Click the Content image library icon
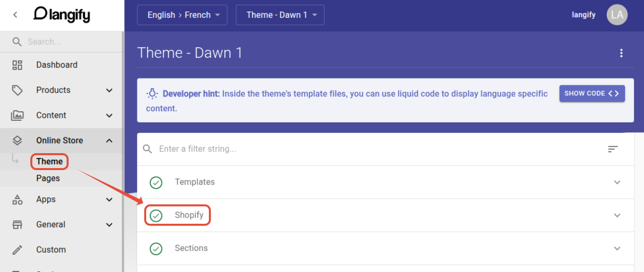644x272 pixels. click(17, 115)
